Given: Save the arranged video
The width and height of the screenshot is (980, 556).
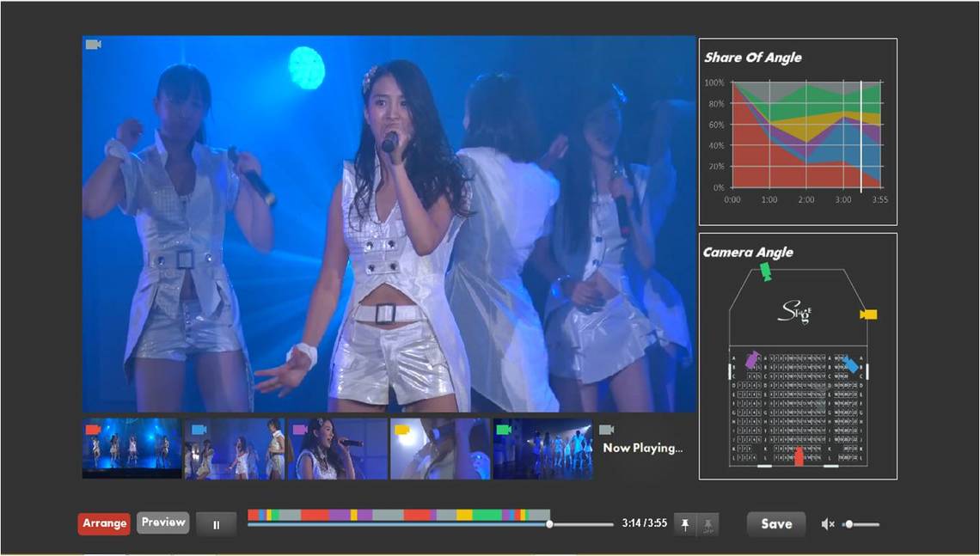Looking at the screenshot, I should pos(775,523).
